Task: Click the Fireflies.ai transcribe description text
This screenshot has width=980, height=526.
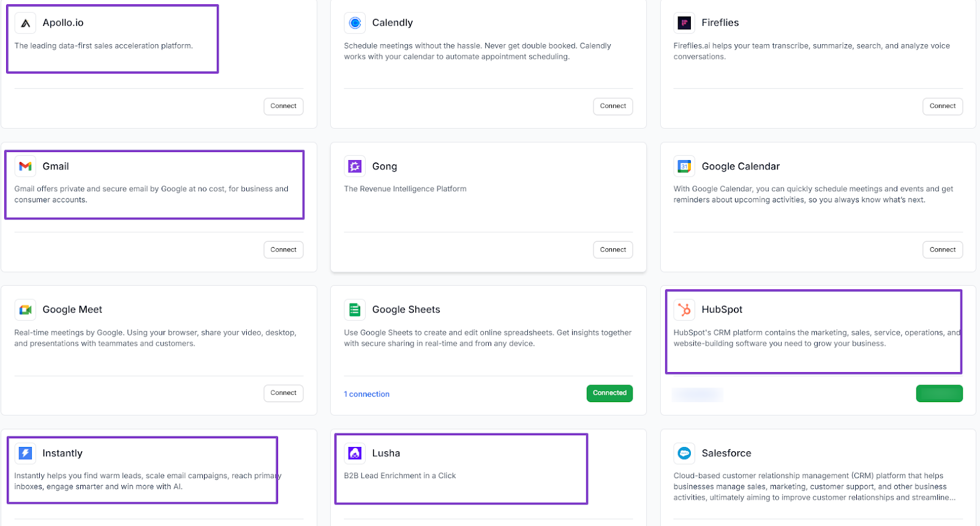Action: tap(812, 51)
